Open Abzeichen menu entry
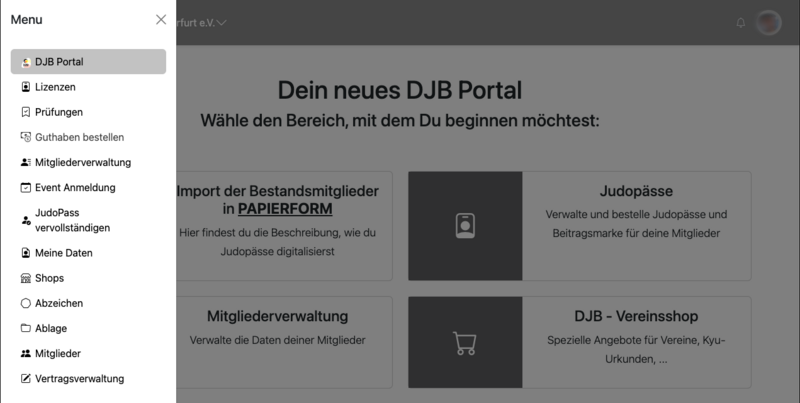Image resolution: width=800 pixels, height=403 pixels. point(88,303)
